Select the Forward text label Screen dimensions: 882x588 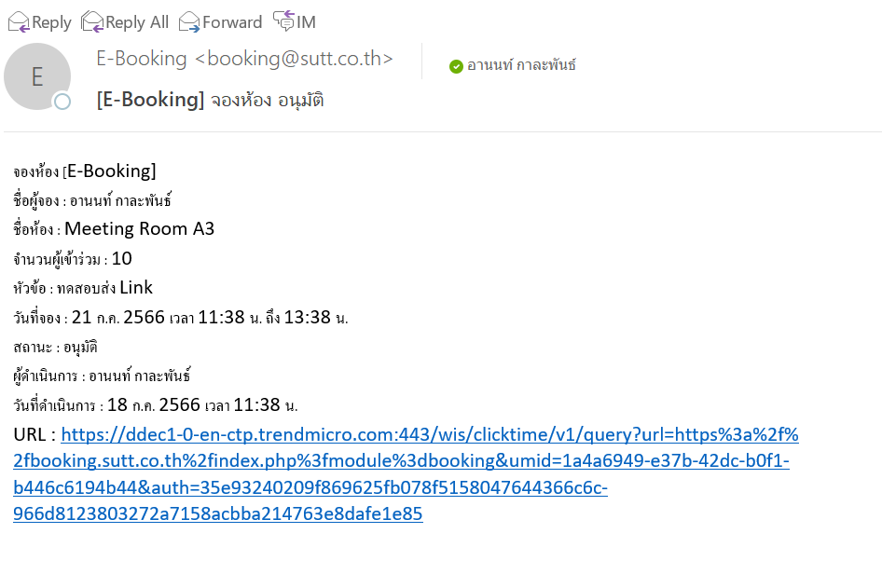(232, 22)
